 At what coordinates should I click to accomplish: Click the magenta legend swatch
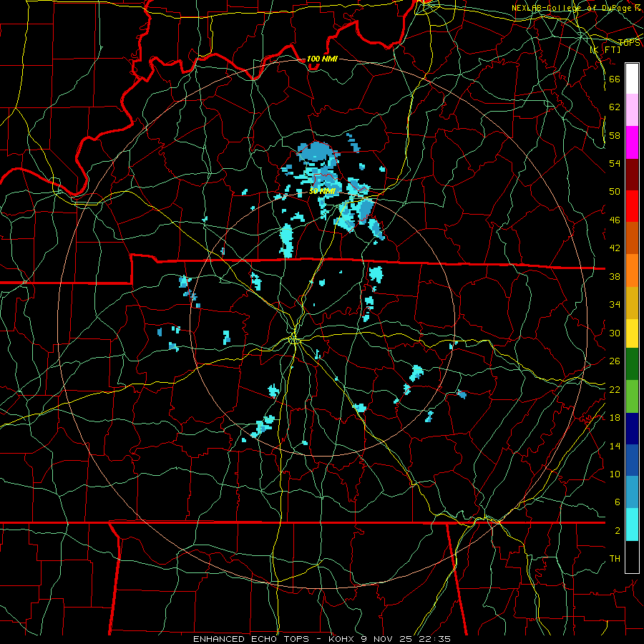tap(632, 142)
